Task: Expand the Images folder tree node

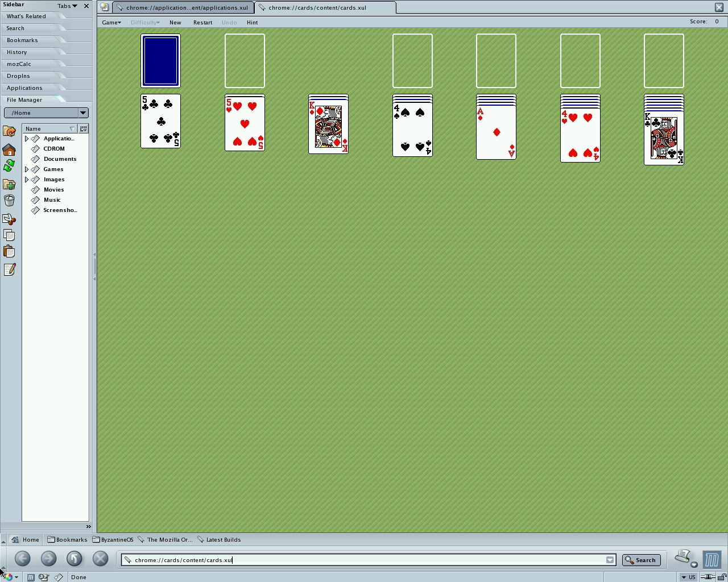Action: pyautogui.click(x=26, y=180)
